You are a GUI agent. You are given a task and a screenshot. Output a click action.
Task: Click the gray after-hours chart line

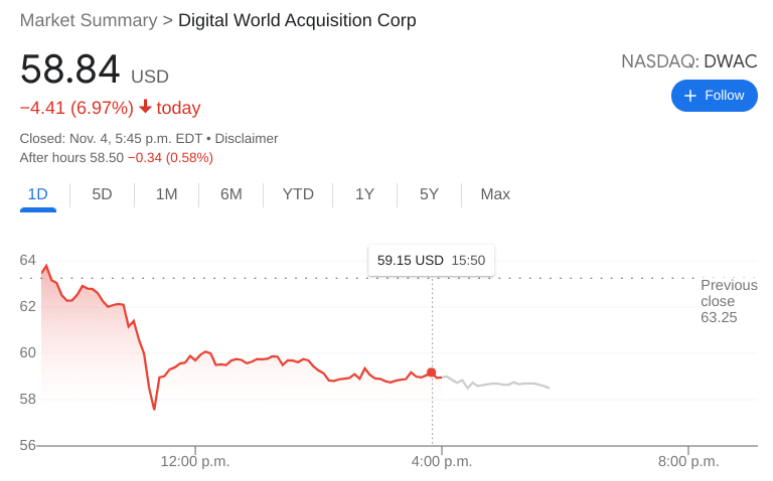pyautogui.click(x=500, y=384)
